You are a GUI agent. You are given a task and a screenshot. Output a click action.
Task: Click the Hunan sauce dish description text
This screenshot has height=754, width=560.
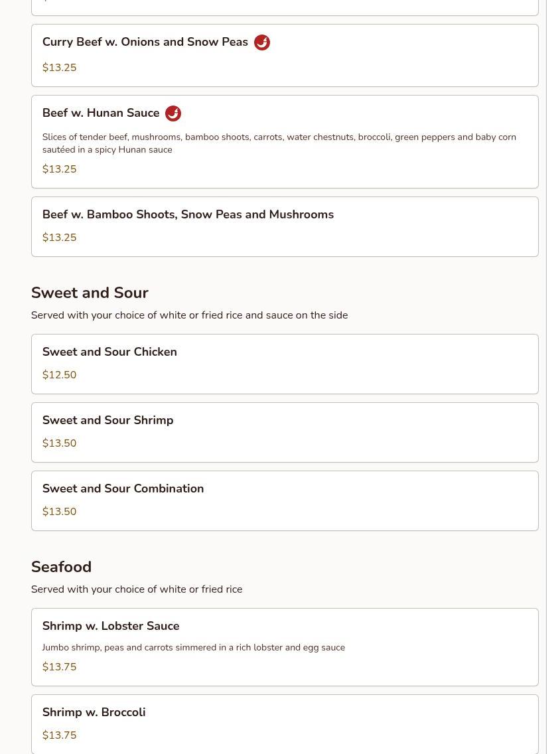(279, 143)
